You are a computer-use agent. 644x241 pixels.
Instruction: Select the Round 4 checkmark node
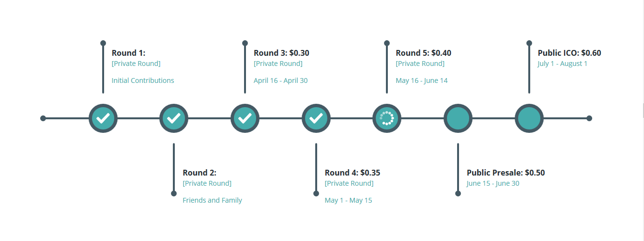click(316, 118)
